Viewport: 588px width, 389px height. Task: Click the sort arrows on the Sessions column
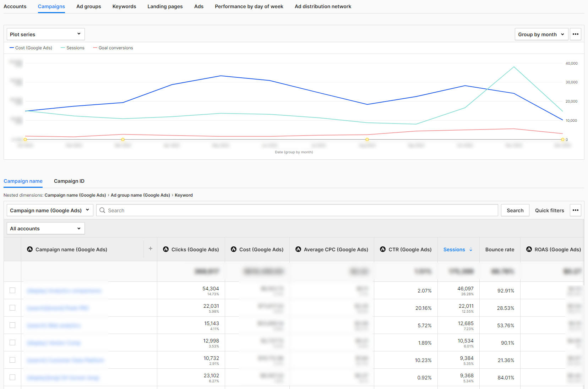pyautogui.click(x=471, y=250)
